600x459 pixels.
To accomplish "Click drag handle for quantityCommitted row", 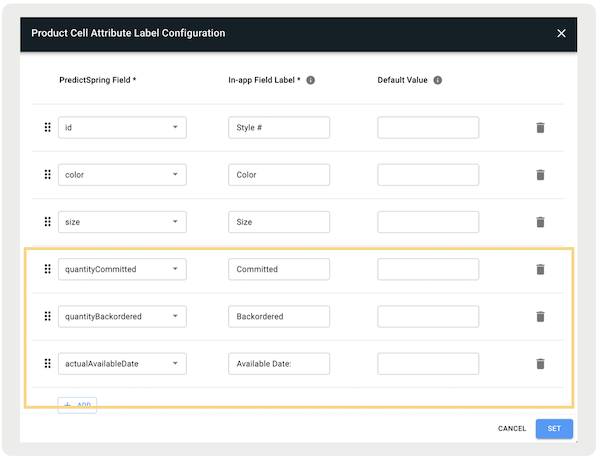I will 47,269.
